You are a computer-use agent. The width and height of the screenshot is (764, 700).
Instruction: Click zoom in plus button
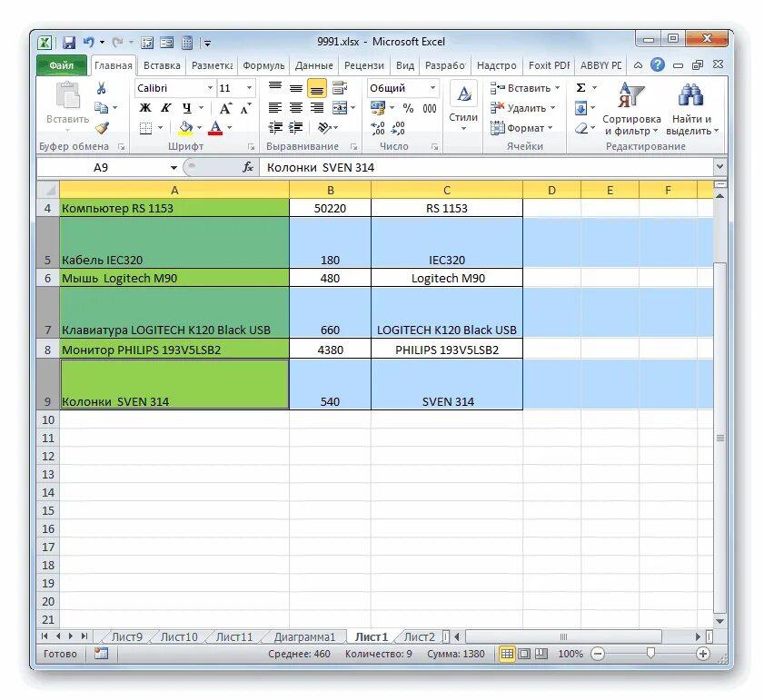(x=702, y=655)
